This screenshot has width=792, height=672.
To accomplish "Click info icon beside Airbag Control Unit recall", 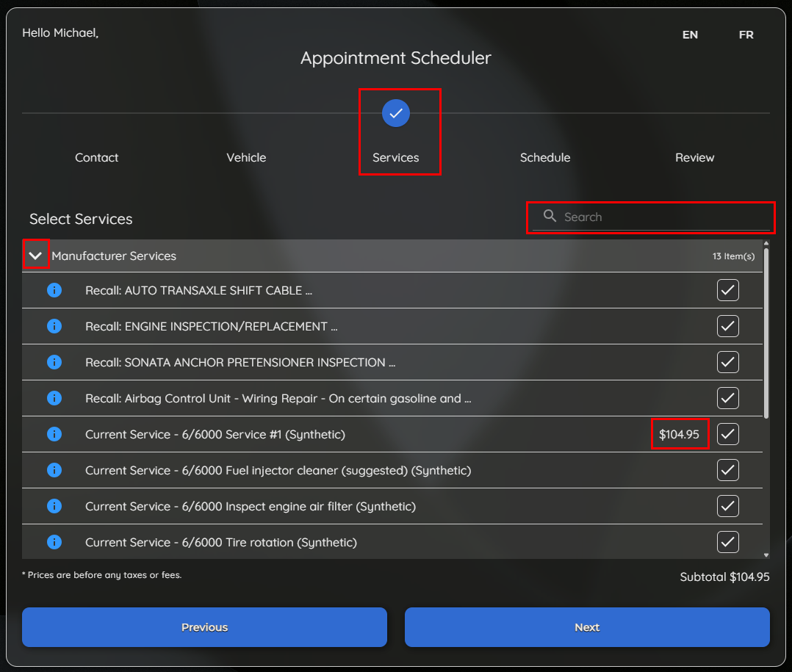I will click(54, 398).
